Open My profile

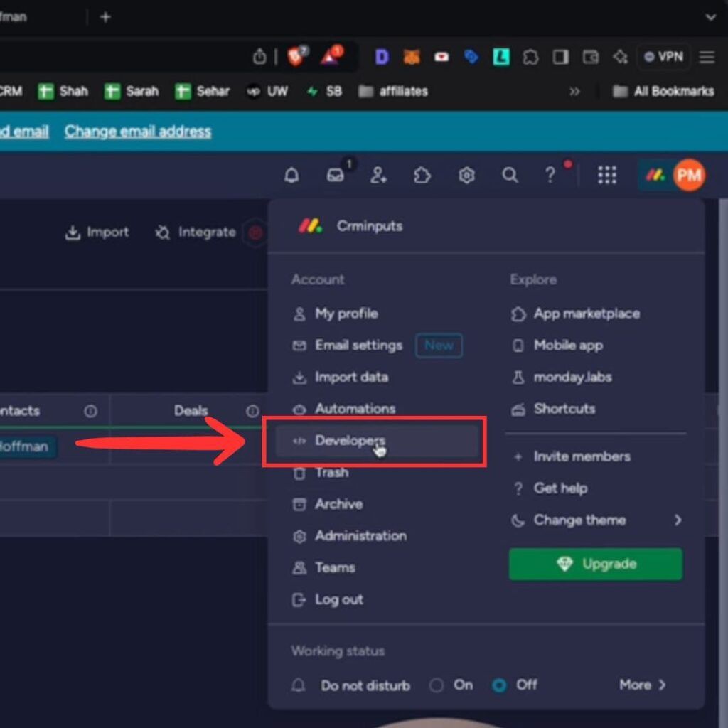pos(335,314)
